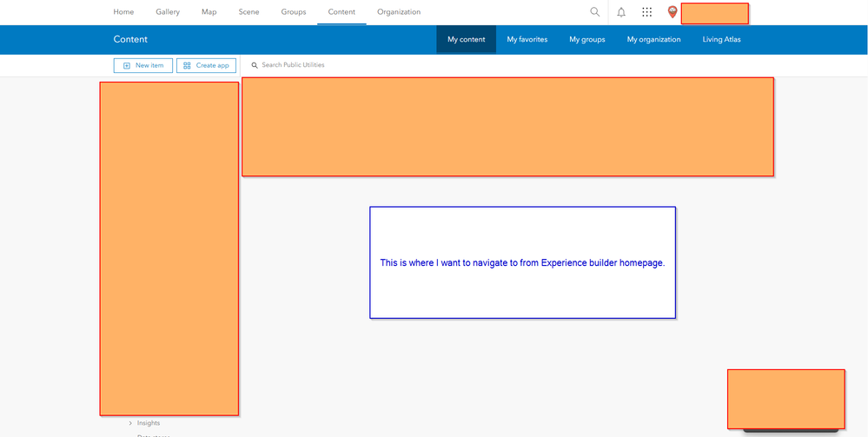Screen dimensions: 868x437
Task: Select the Content navigation item
Action: [x=341, y=11]
